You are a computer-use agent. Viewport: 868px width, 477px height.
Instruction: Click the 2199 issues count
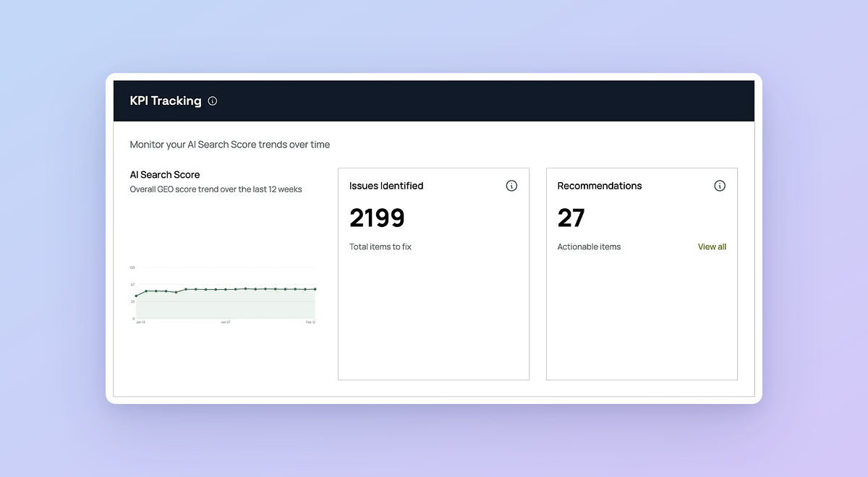(377, 218)
